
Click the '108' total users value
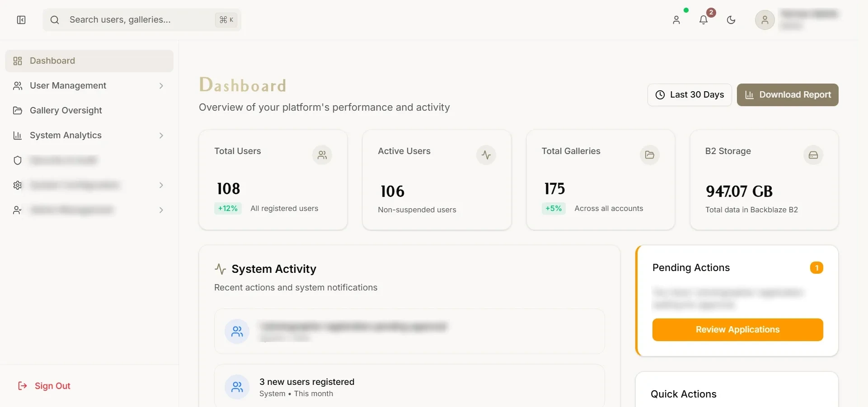pos(228,188)
